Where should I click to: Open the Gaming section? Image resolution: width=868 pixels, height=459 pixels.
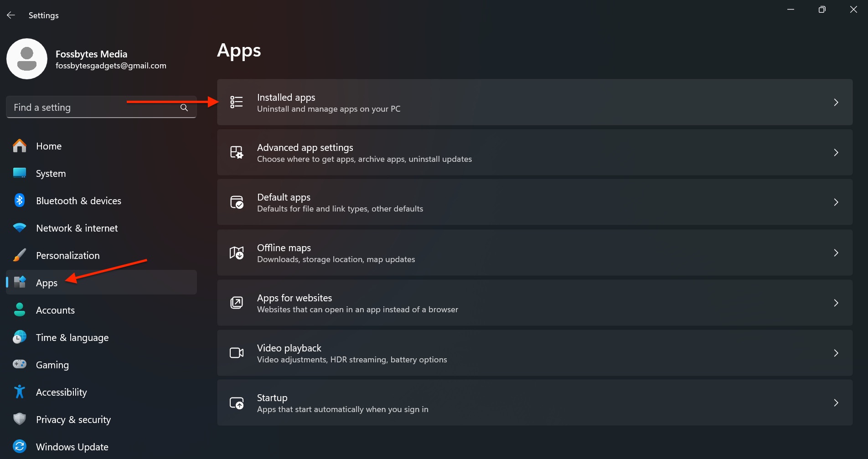[x=52, y=365]
